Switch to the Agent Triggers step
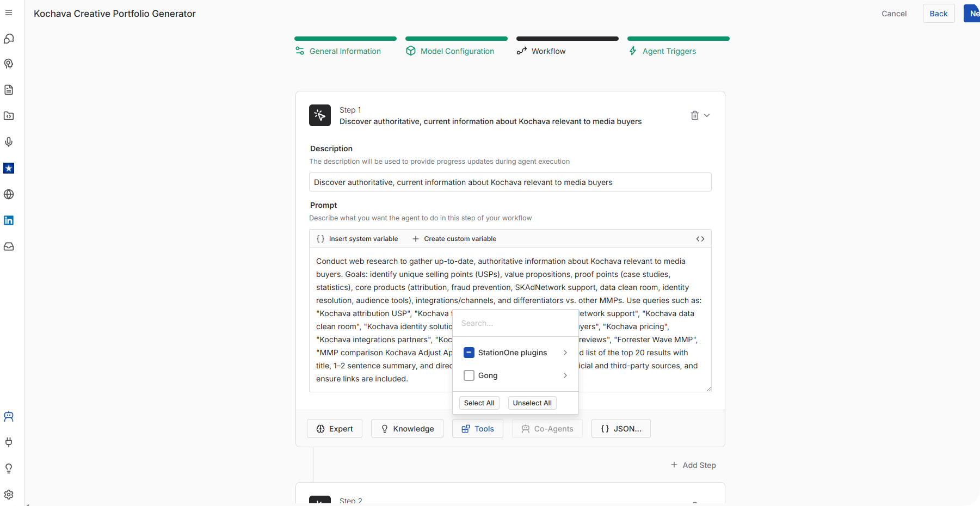 (x=669, y=51)
